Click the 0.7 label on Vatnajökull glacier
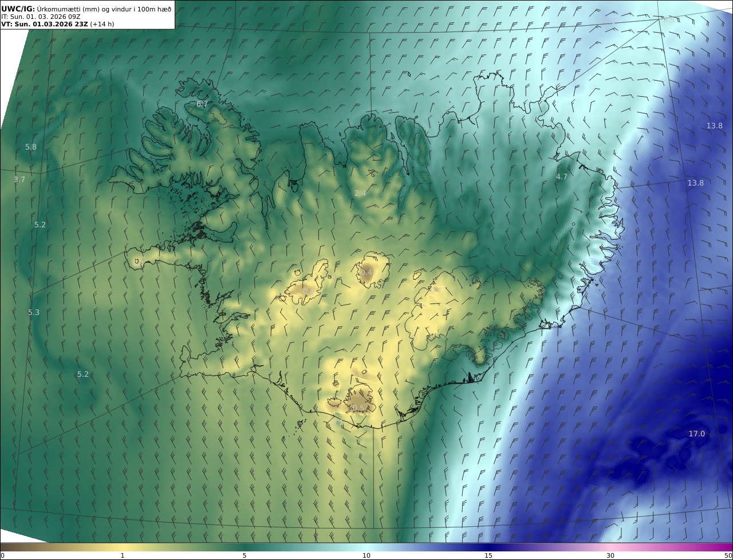This screenshot has height=560, width=733. pos(435,290)
